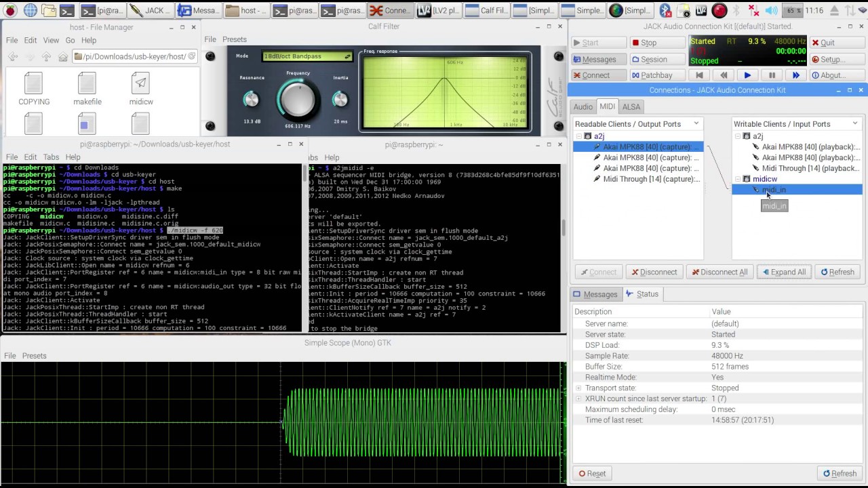Image resolution: width=868 pixels, height=488 pixels.
Task: Go to the home folder in File Manager
Action: [63, 57]
